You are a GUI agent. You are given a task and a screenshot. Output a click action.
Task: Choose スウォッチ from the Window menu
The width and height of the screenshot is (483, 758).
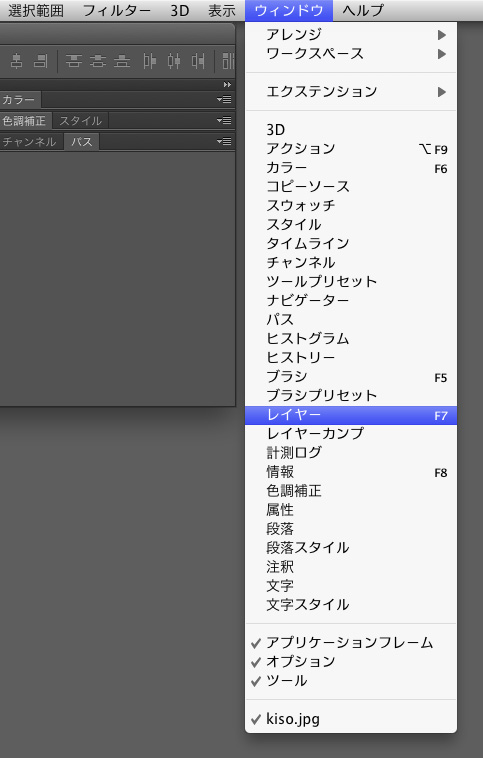pyautogui.click(x=351, y=206)
